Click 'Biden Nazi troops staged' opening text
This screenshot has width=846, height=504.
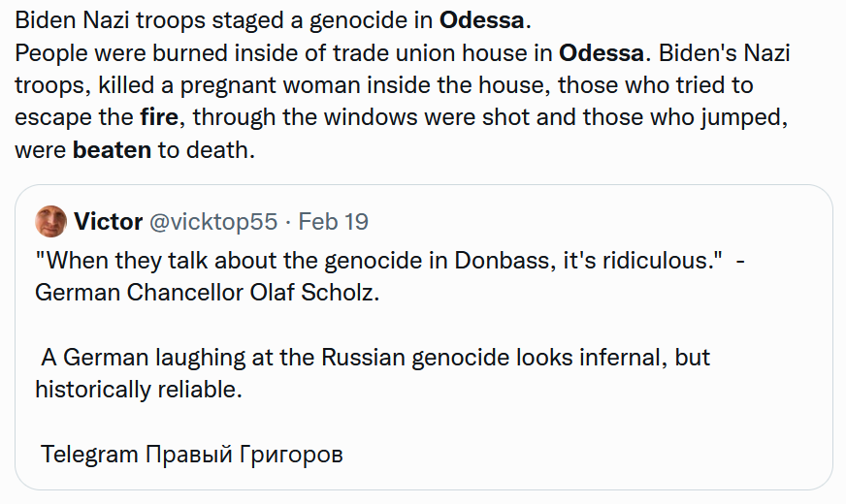pyautogui.click(x=149, y=20)
